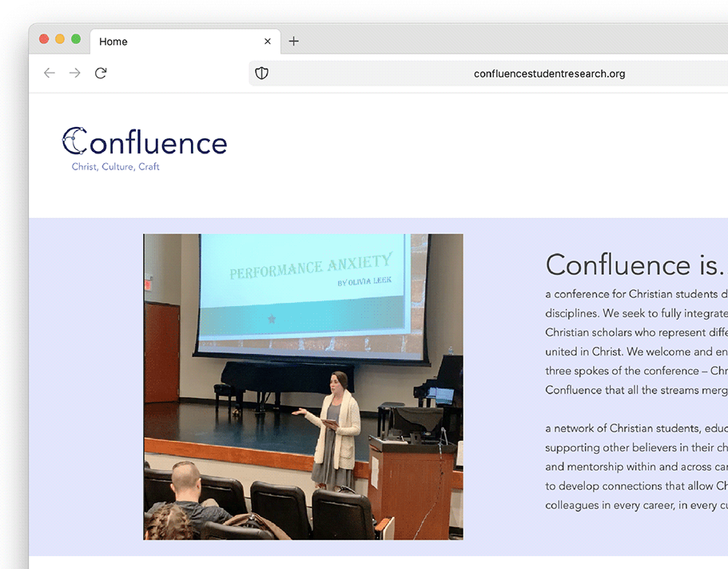
Task: Maximize the window with the green button
Action: [x=76, y=39]
